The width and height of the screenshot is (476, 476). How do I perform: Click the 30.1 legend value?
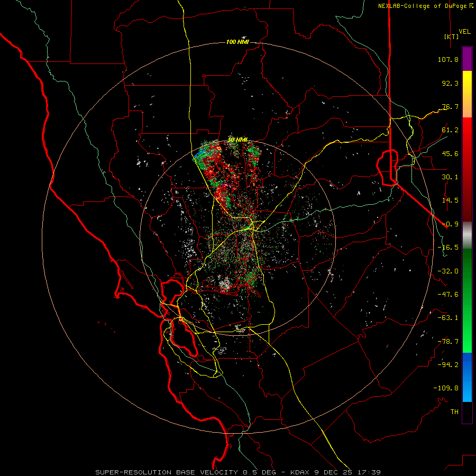[450, 177]
